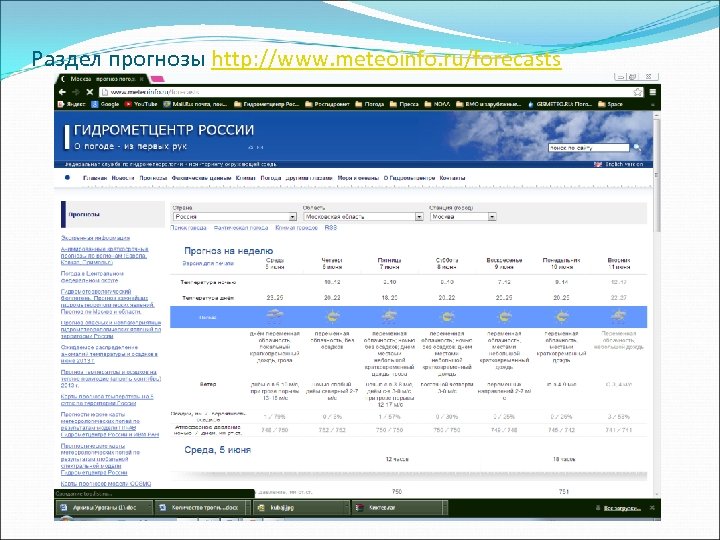
Task: Click the Friday 7 June weather icon
Action: [389, 316]
